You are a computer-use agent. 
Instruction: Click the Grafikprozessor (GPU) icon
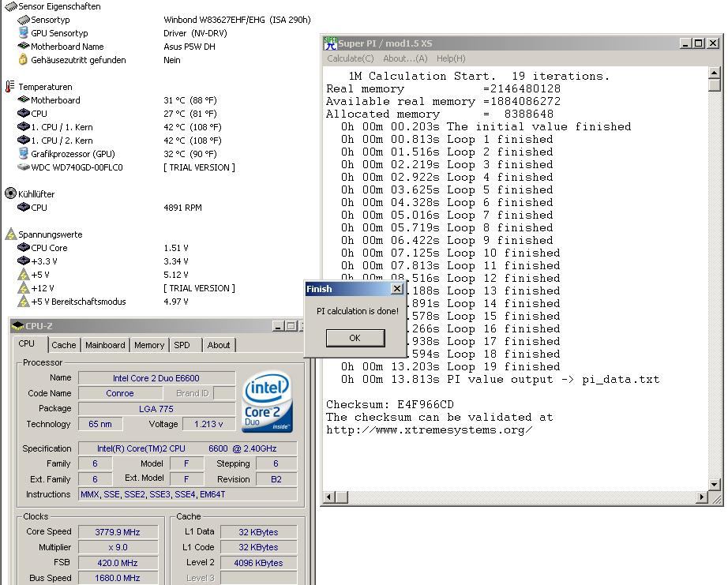[23, 153]
